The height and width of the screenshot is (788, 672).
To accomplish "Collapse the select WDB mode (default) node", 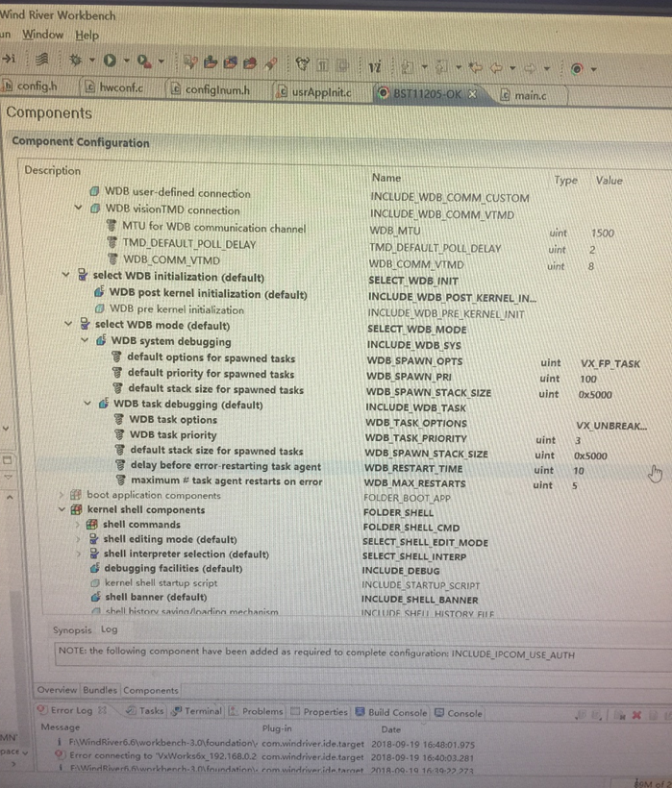I will pos(68,324).
